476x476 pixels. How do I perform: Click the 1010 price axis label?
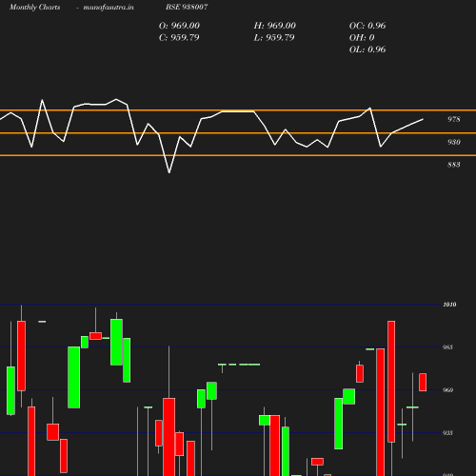(x=449, y=305)
